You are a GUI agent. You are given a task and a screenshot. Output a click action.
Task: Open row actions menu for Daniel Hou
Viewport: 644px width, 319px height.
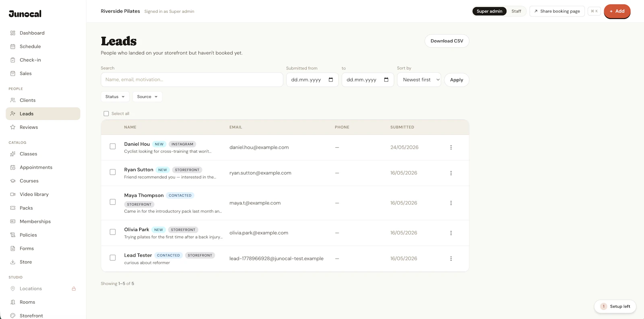451,147
